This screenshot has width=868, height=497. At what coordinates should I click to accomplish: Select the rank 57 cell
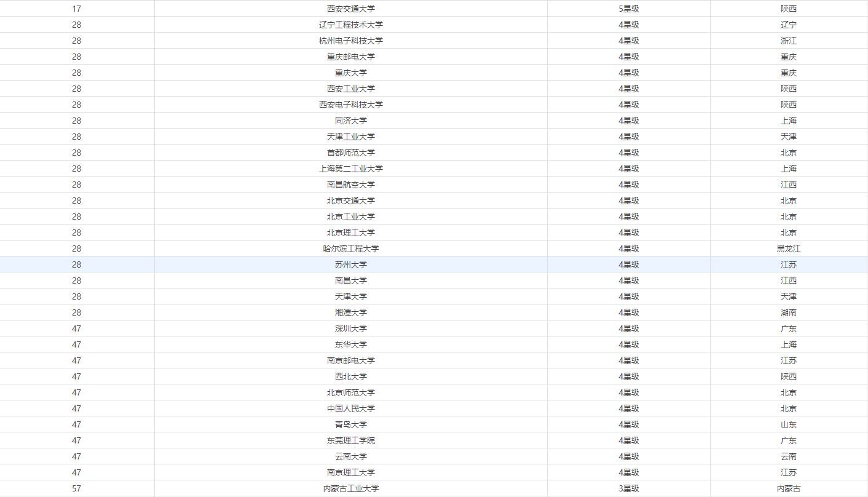(77, 488)
